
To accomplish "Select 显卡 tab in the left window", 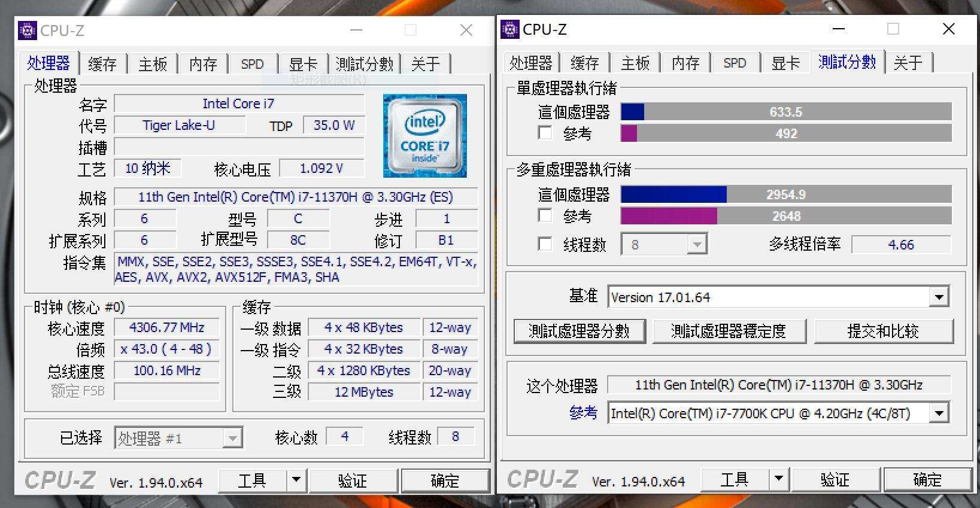I will 303,64.
